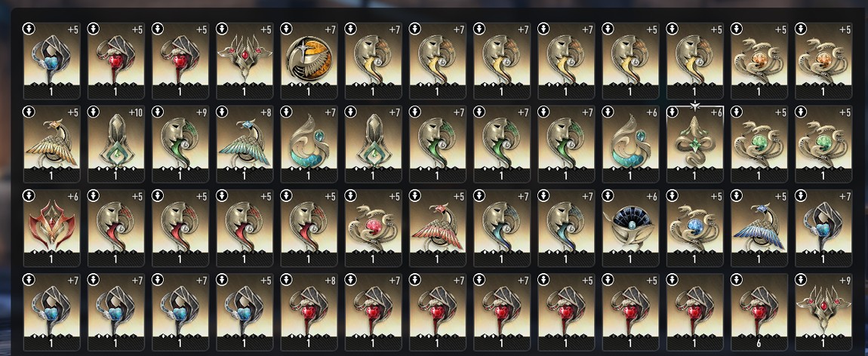Choose the dark blue fan shell card
The height and width of the screenshot is (356, 868).
630,228
